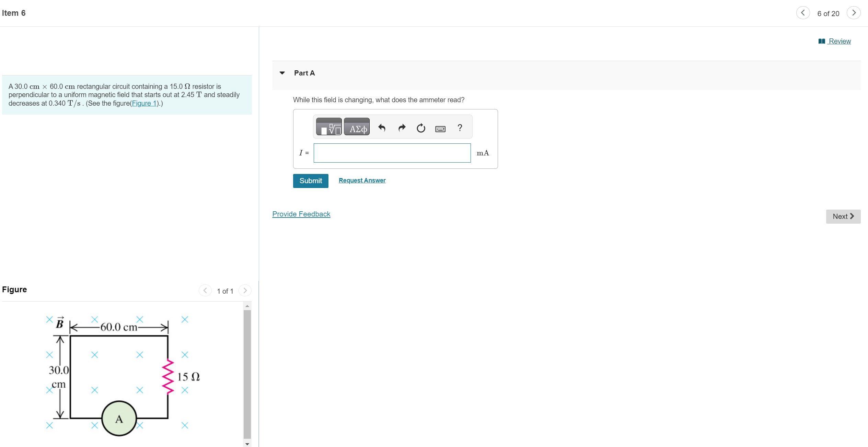Click the Next button
The width and height of the screenshot is (868, 447).
click(x=843, y=216)
